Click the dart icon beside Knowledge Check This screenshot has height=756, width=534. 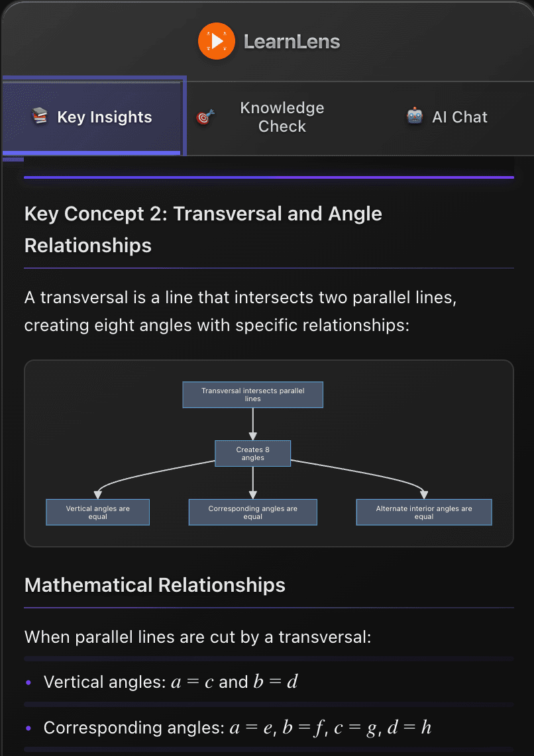(x=204, y=117)
